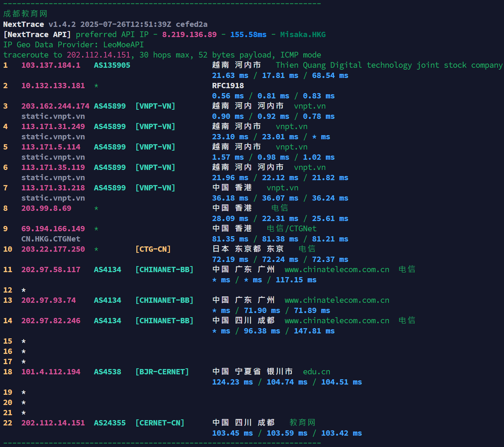Image resolution: width=504 pixels, height=447 pixels.
Task: Click latency value 21.63 ms on hop 1
Action: click(230, 75)
